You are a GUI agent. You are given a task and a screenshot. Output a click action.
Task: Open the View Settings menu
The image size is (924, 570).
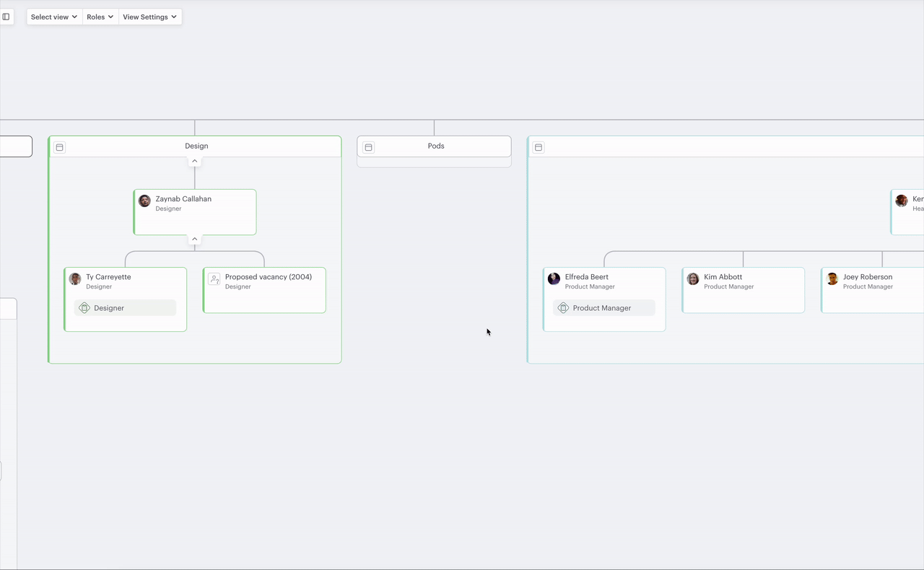click(x=149, y=16)
